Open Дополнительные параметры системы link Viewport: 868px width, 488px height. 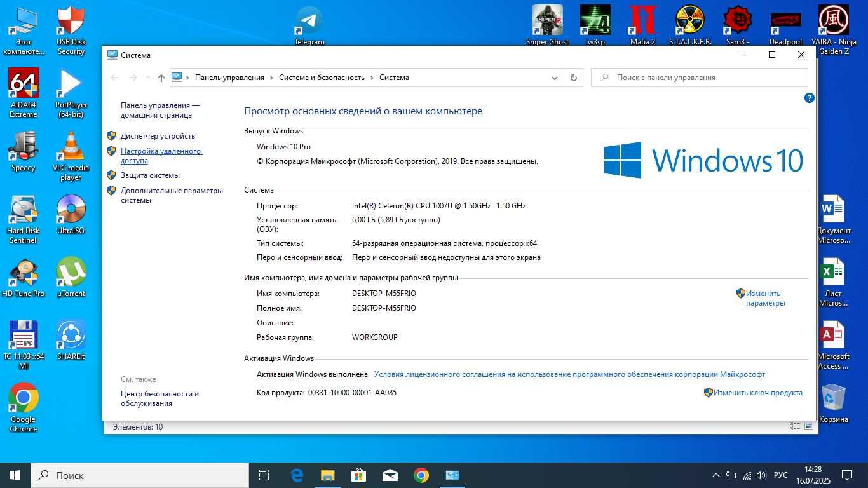point(172,195)
